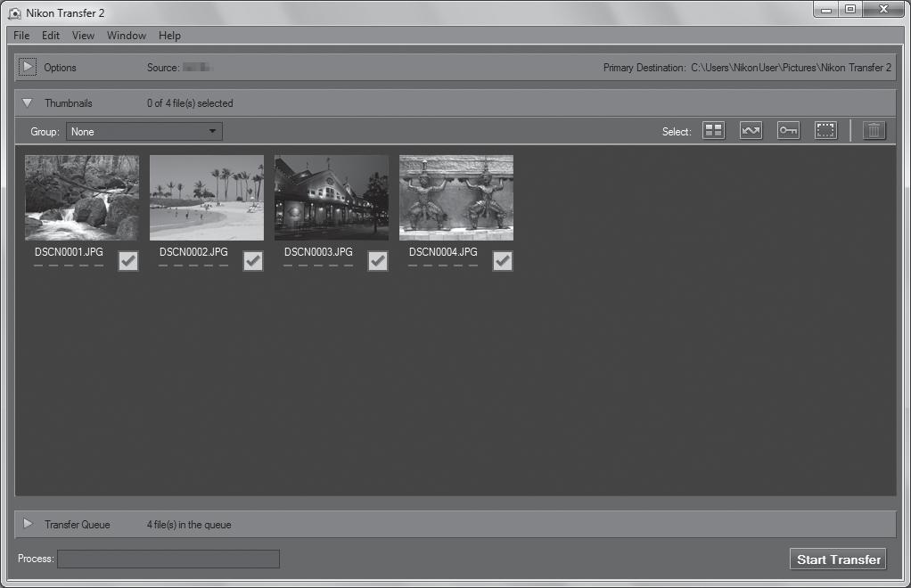This screenshot has height=588, width=911.
Task: Click the Select All icon
Action: tap(713, 131)
